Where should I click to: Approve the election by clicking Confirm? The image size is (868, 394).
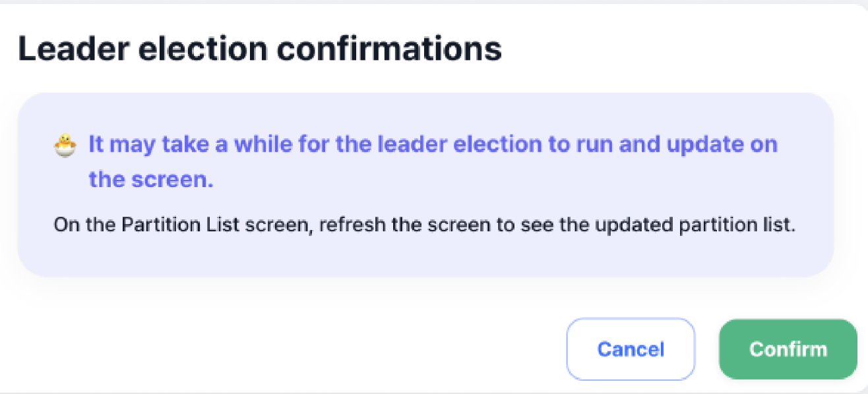(x=788, y=349)
